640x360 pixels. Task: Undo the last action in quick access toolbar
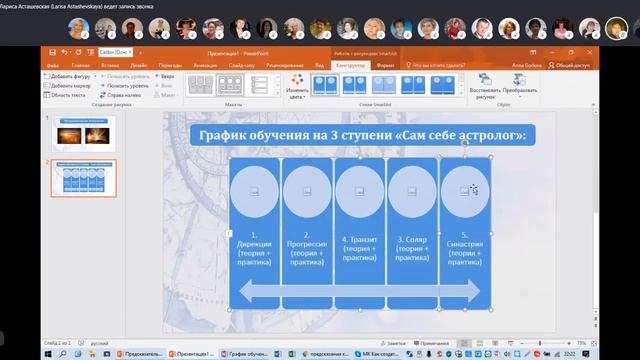[x=64, y=52]
